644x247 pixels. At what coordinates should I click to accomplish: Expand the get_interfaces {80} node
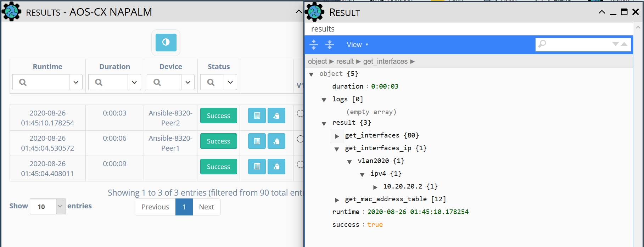tap(337, 136)
